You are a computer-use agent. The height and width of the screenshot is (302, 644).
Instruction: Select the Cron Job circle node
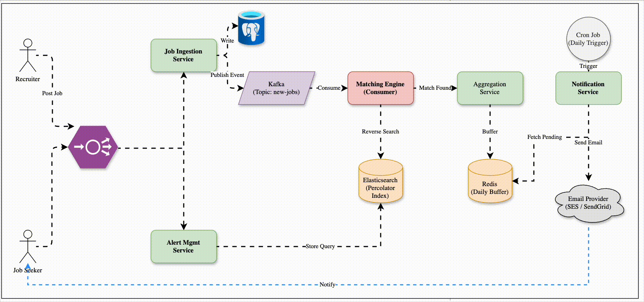pyautogui.click(x=589, y=39)
